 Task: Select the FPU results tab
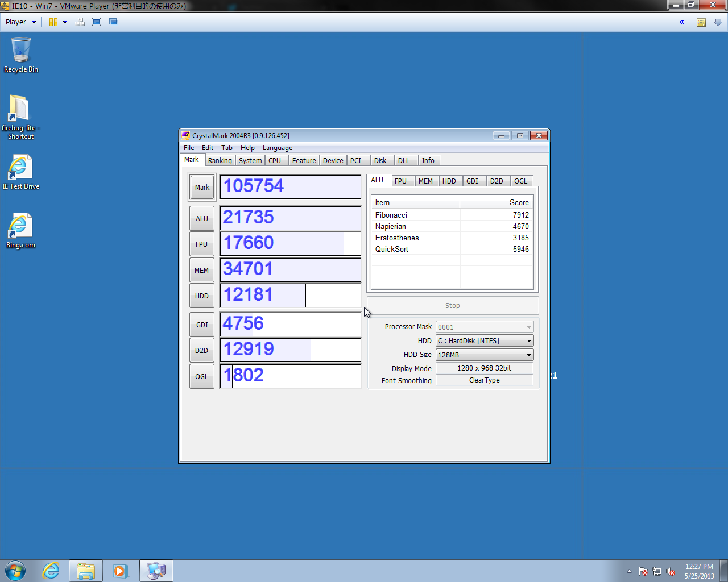coord(400,181)
